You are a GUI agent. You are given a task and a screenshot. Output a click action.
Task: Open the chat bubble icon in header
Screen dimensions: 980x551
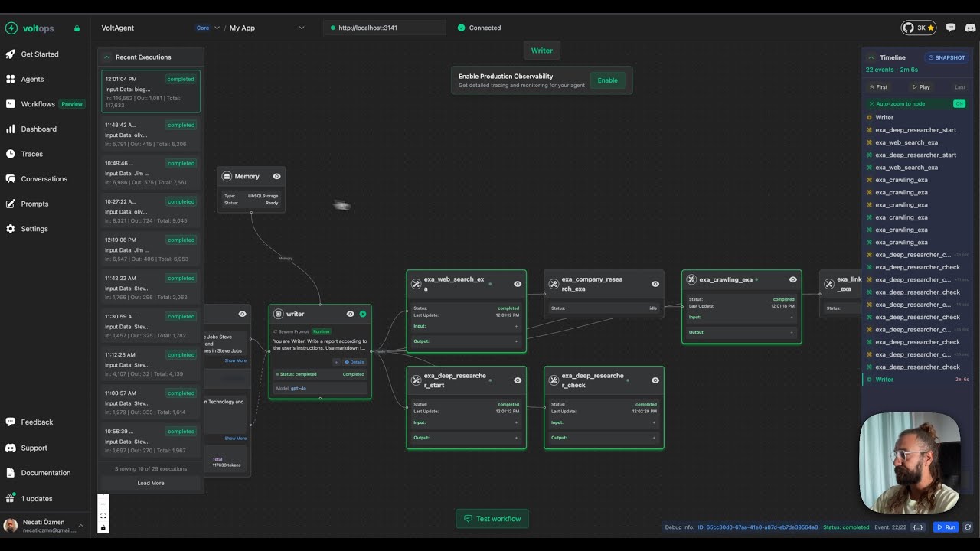coord(951,28)
